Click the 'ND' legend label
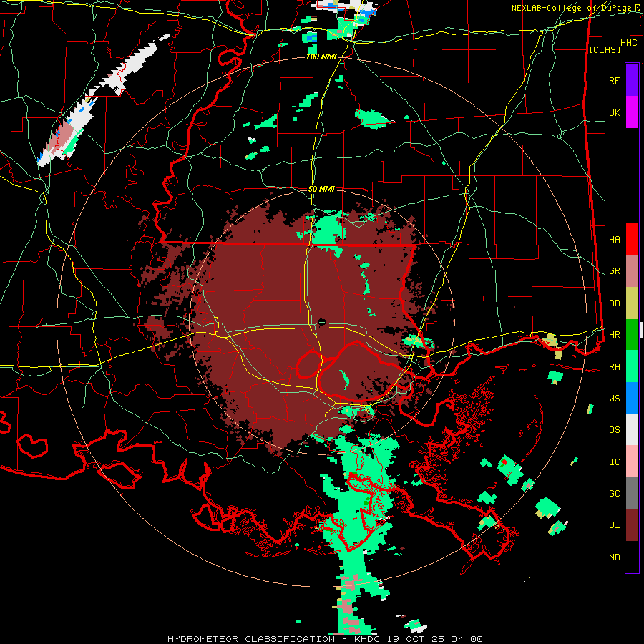The height and width of the screenshot is (644, 644). tap(614, 557)
